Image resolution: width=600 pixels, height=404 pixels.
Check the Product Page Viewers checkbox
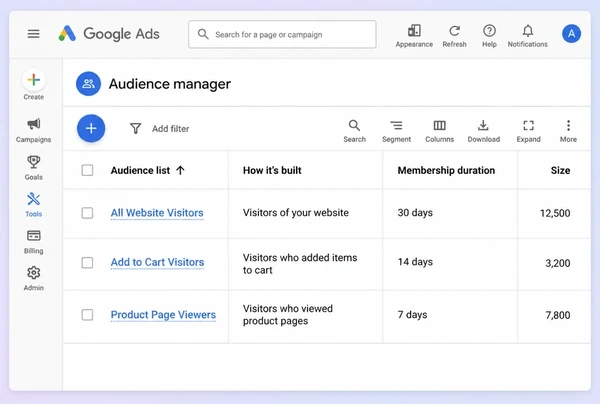click(x=87, y=314)
